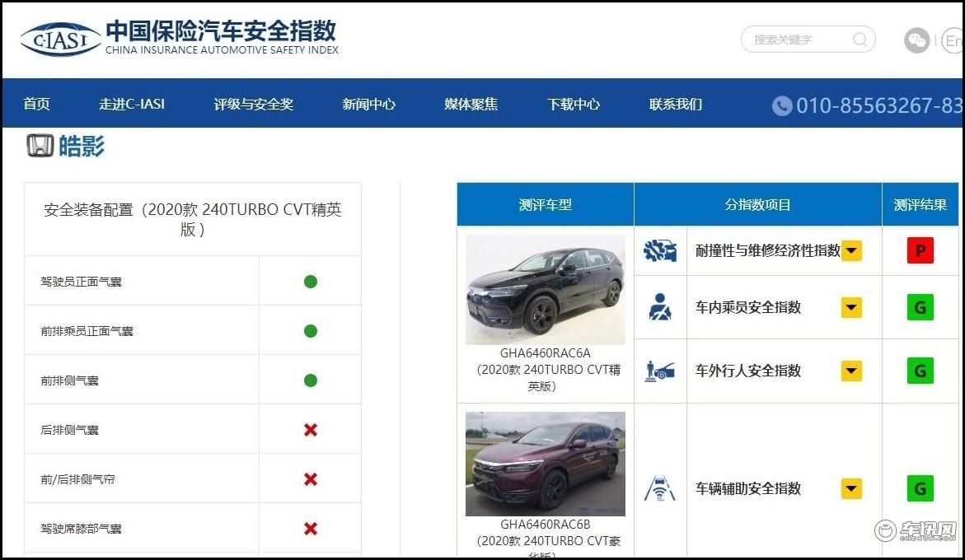Click the 车辆辅助安全指数 label
Screen dimensions: 965x560
pyautogui.click(x=747, y=488)
